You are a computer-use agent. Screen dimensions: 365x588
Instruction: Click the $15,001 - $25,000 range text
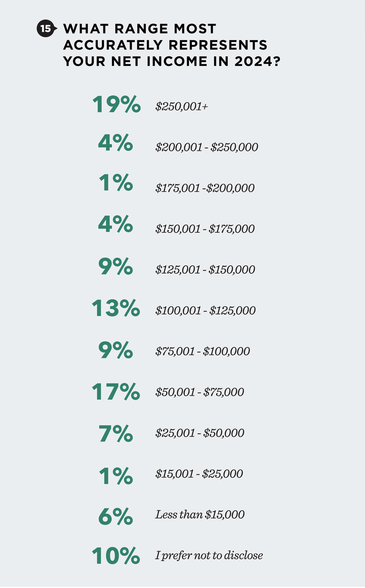199,473
